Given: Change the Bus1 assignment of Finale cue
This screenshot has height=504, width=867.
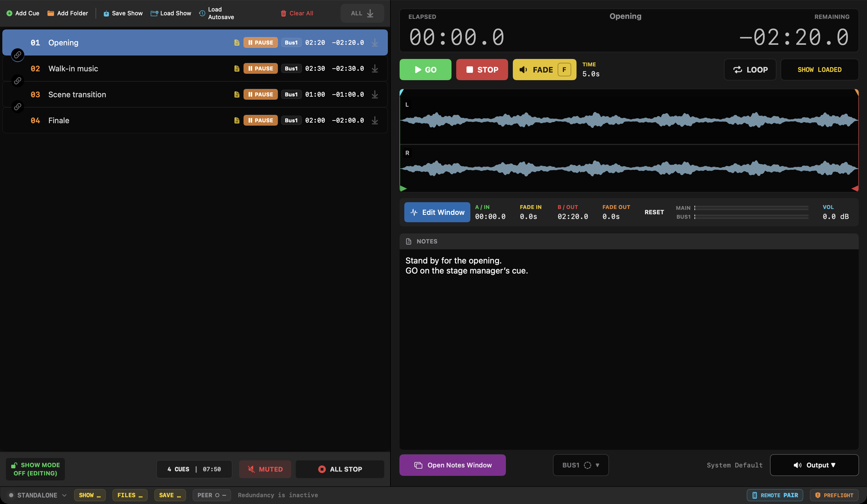Looking at the screenshot, I should click(291, 120).
